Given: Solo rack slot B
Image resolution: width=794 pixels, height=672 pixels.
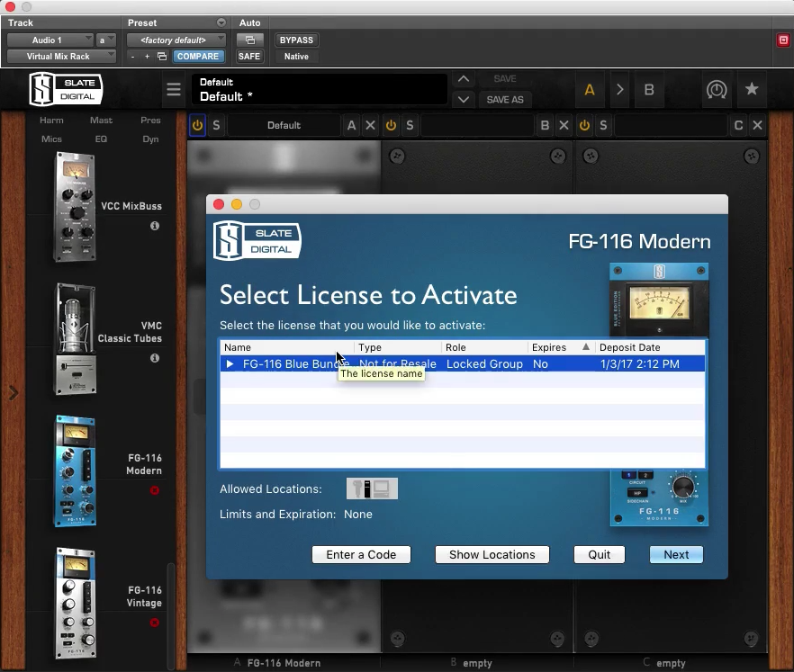Looking at the screenshot, I should [x=410, y=125].
